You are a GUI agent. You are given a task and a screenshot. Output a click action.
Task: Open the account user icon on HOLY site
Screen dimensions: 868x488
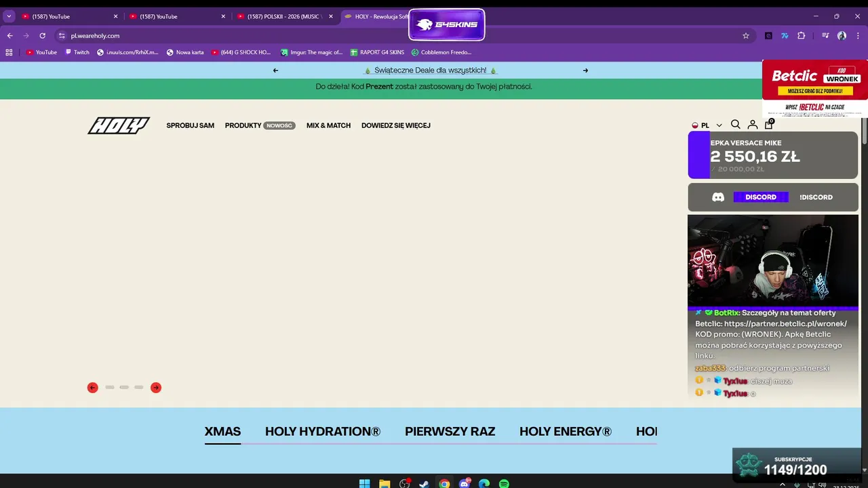(752, 125)
